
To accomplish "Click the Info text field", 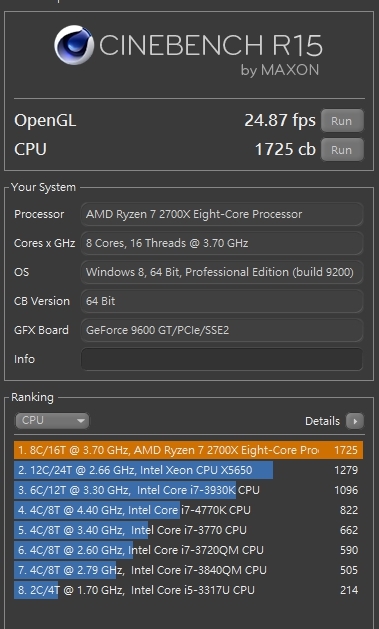I will 222,359.
